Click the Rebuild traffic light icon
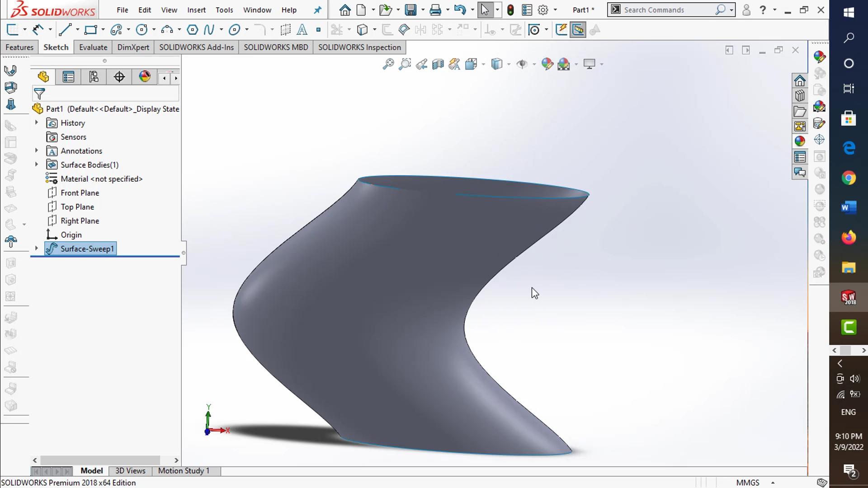 (x=510, y=10)
